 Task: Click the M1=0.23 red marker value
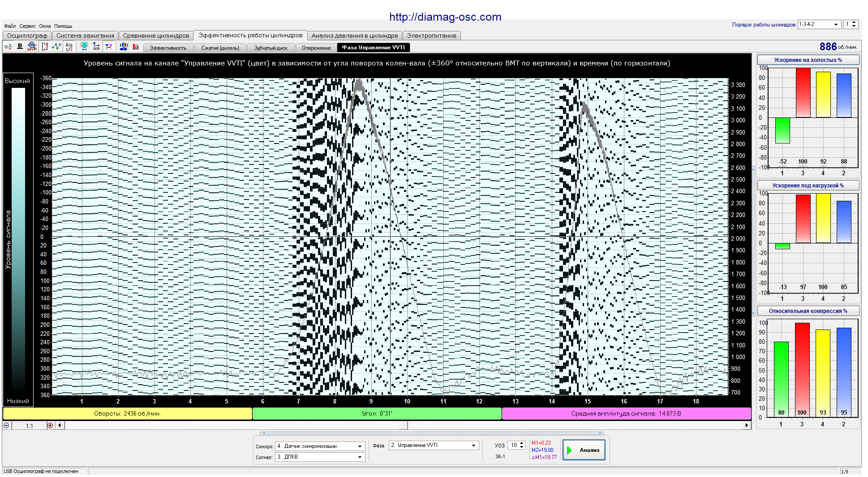tap(541, 443)
